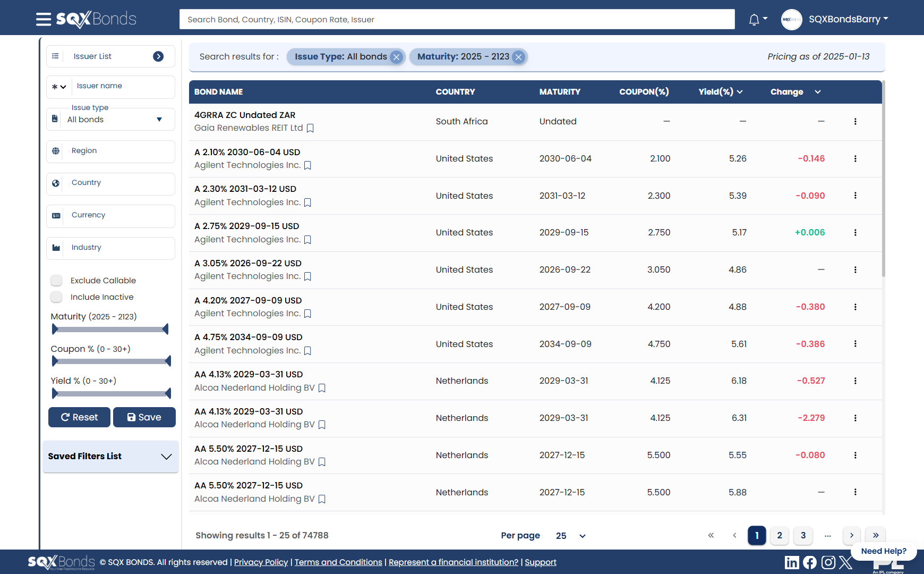Click the Maturity slider left handle
Image resolution: width=924 pixels, height=574 pixels.
pyautogui.click(x=55, y=330)
